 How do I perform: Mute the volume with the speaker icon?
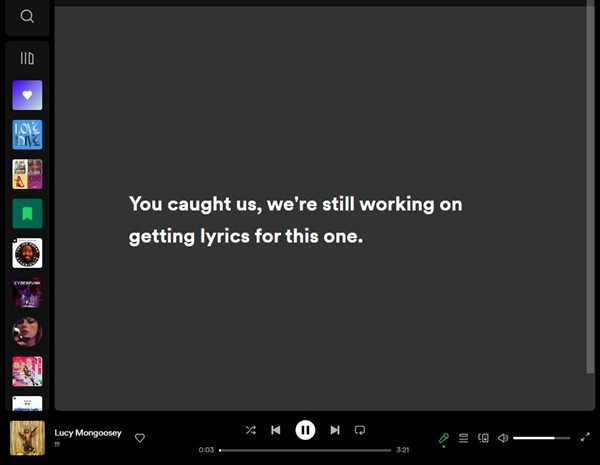click(503, 438)
